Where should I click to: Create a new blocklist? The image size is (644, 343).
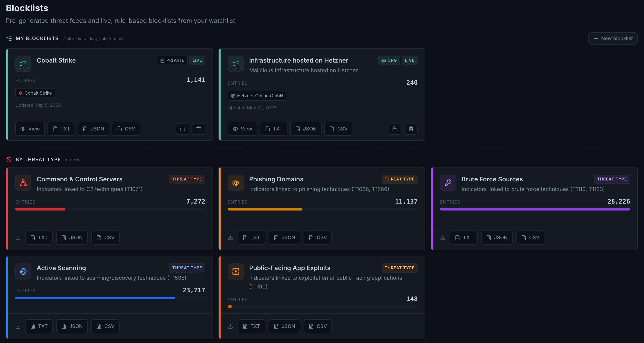click(612, 38)
